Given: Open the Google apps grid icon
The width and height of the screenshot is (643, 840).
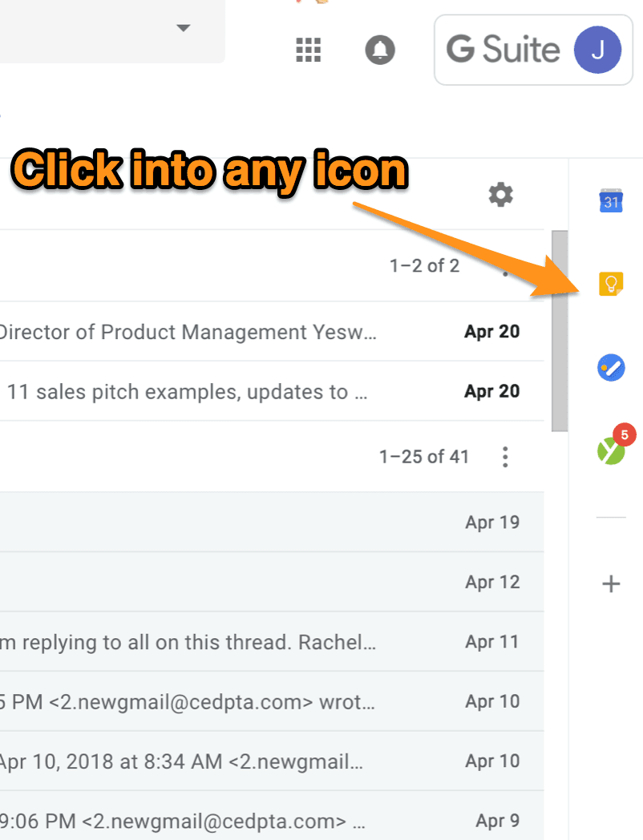Looking at the screenshot, I should 309,50.
